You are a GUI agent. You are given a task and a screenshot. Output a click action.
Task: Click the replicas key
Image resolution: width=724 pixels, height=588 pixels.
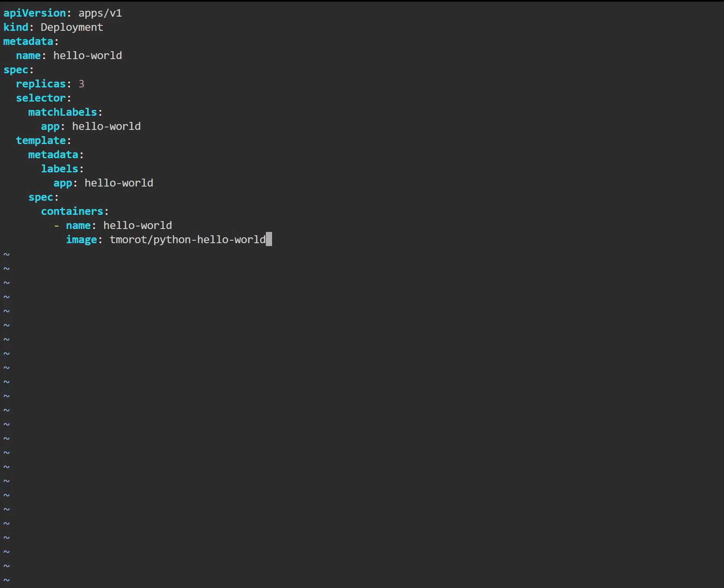[x=41, y=84]
